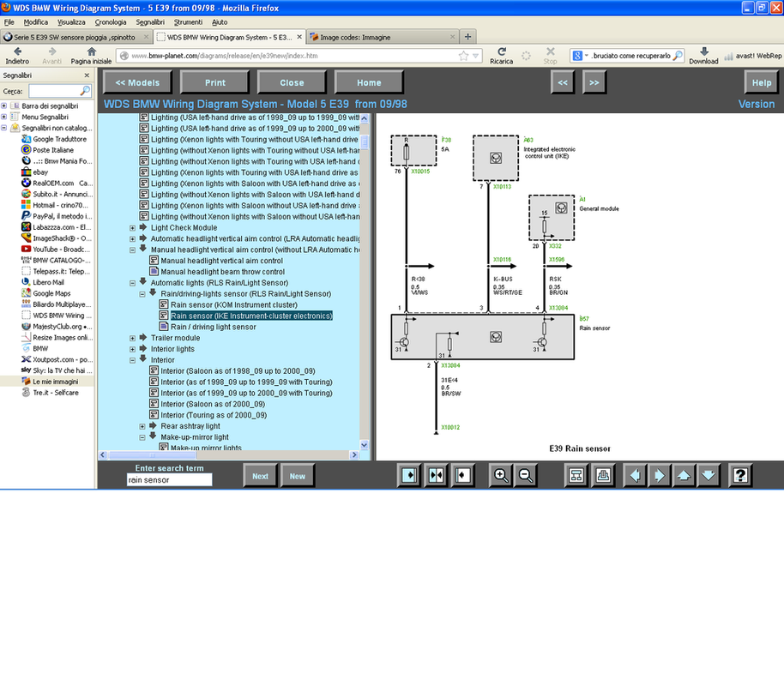Expand the Rear ashtray light node
This screenshot has width=784, height=686.
click(x=142, y=426)
